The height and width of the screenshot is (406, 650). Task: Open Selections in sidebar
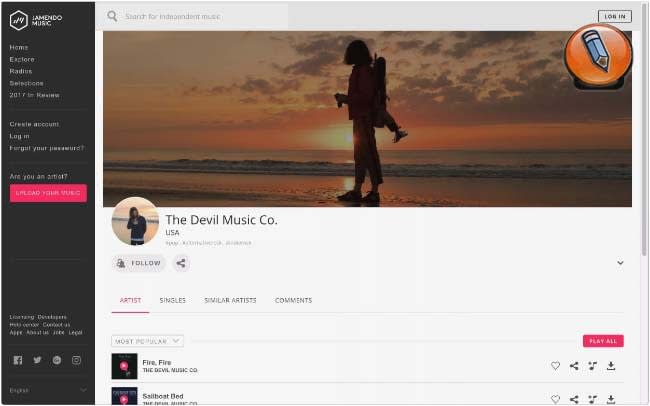26,83
